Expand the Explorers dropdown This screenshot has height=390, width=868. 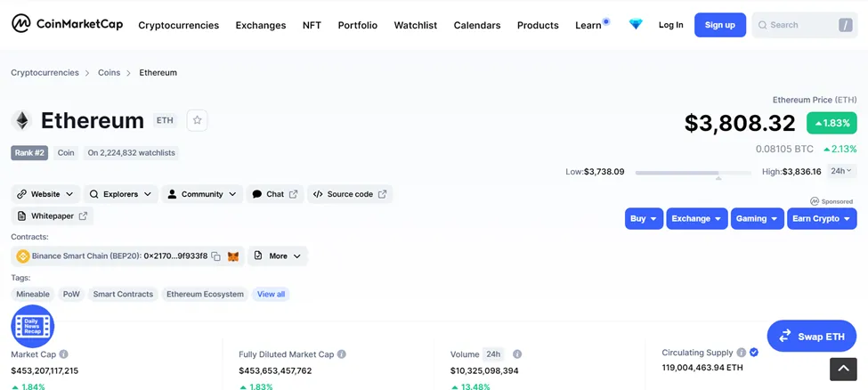121,194
